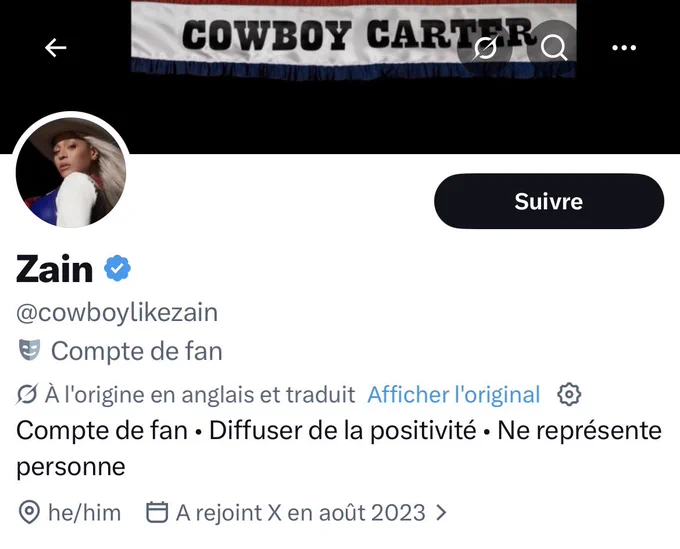This screenshot has width=680, height=549.
Task: Tap the translated-bio Grok icon
Action: coord(27,394)
